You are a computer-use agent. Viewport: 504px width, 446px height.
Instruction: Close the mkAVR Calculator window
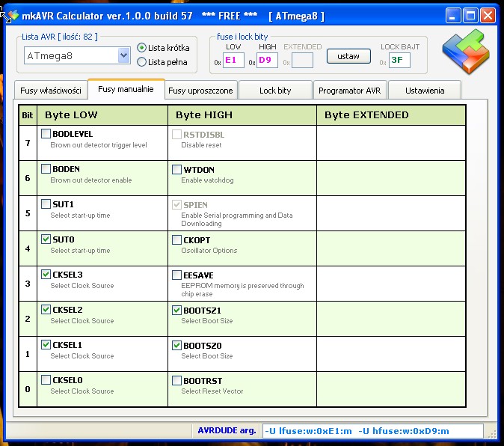coord(488,15)
